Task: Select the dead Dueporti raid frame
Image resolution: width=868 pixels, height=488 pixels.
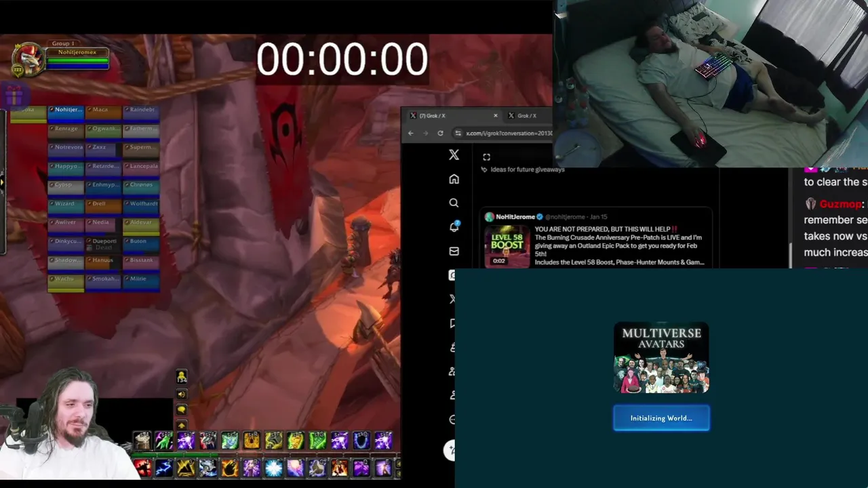Action: [104, 244]
